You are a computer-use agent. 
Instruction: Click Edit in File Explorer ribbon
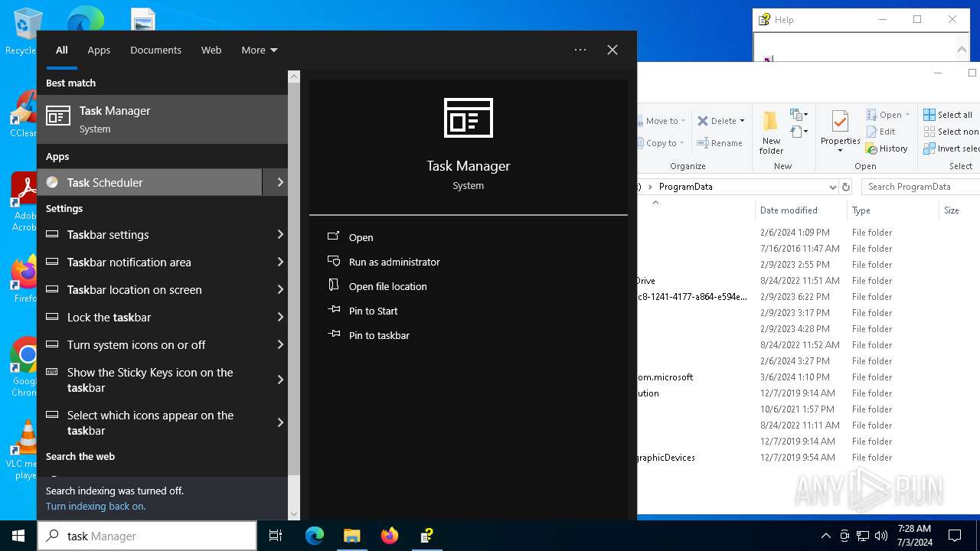click(881, 132)
